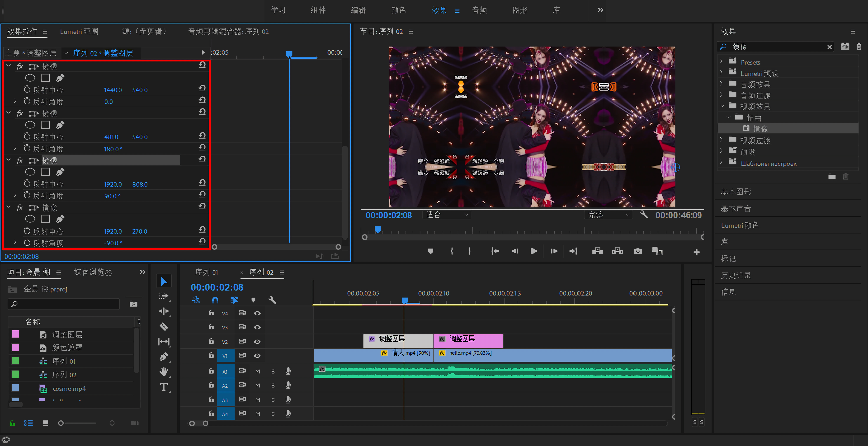
Task: Select the Razor tool
Action: (x=164, y=326)
